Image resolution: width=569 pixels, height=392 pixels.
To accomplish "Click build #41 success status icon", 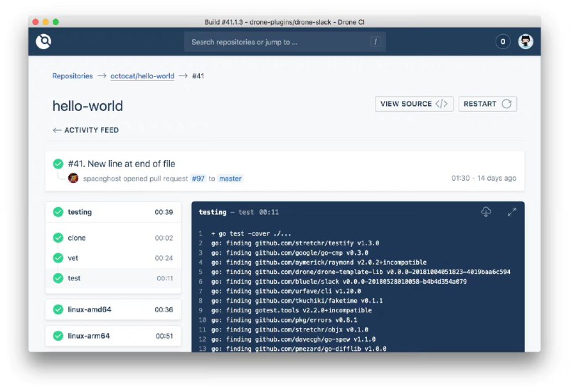I will tap(58, 164).
